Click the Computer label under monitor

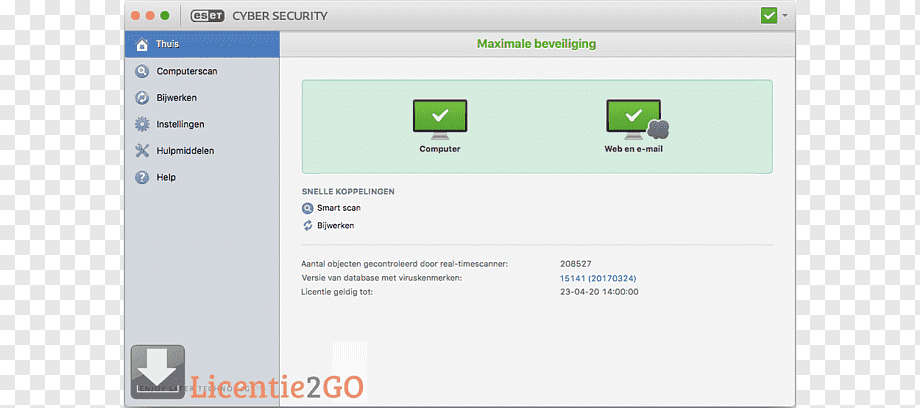(439, 149)
